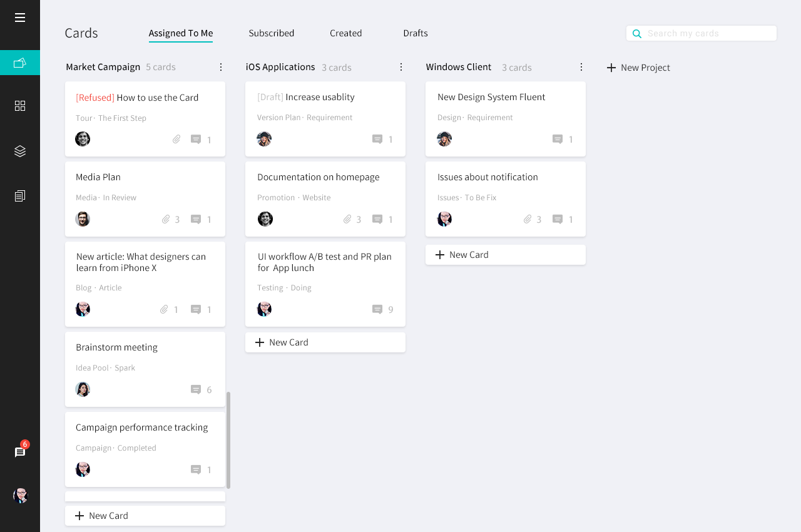Select the cards icon in the sidebar
Viewport: 801px width, 532px height.
tap(20, 63)
